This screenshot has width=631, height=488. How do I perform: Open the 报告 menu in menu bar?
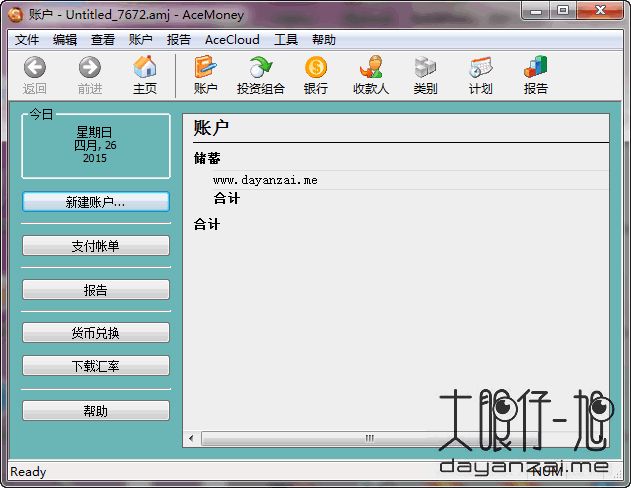coord(179,40)
